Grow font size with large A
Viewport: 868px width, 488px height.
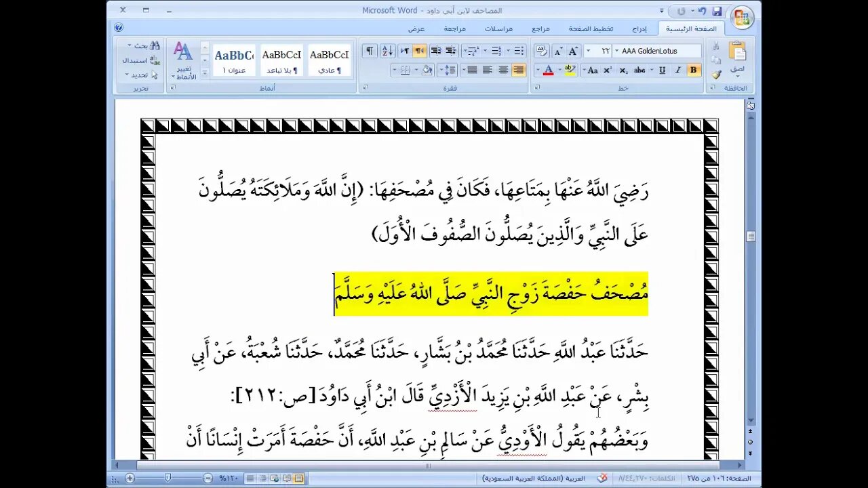(x=574, y=51)
